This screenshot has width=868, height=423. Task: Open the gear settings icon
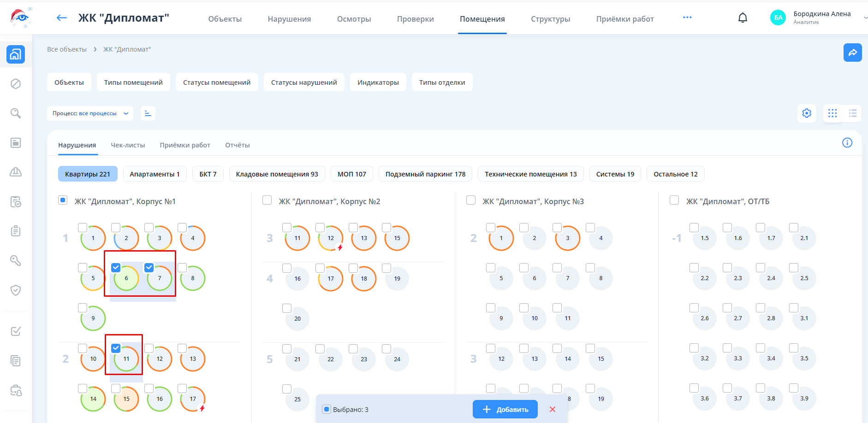point(807,113)
